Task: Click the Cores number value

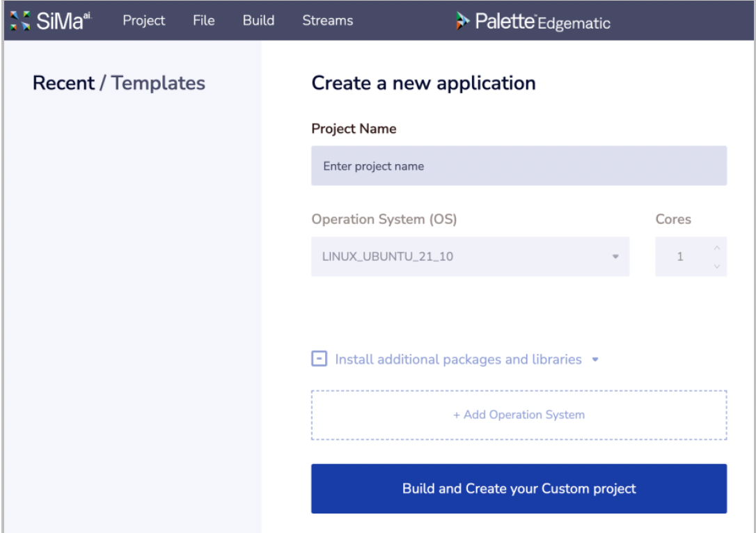Action: pos(680,257)
